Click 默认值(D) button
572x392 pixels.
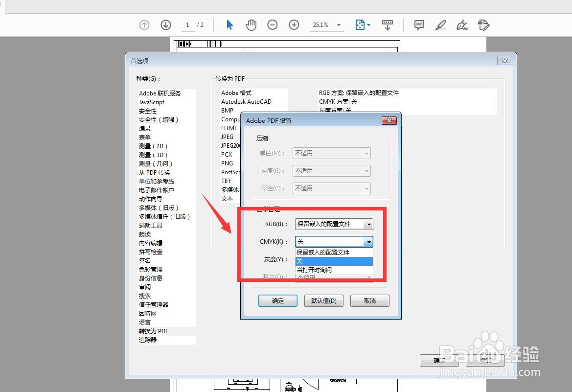tap(324, 301)
